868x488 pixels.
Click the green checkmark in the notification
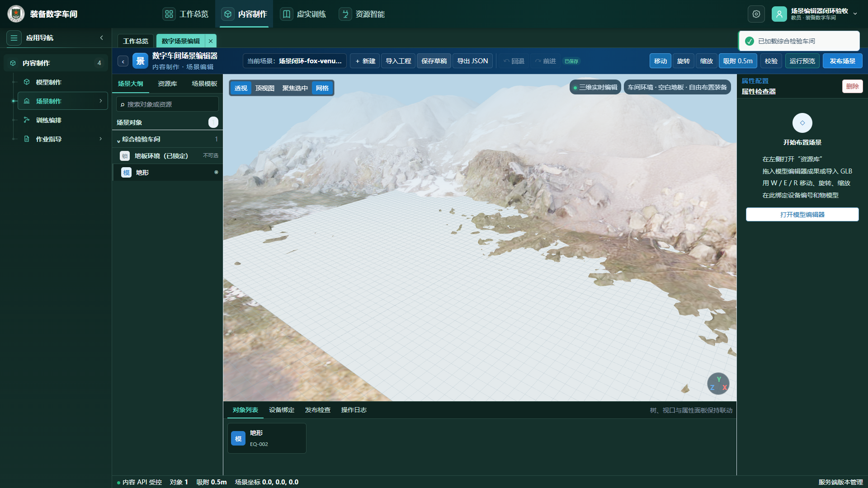[x=750, y=41]
